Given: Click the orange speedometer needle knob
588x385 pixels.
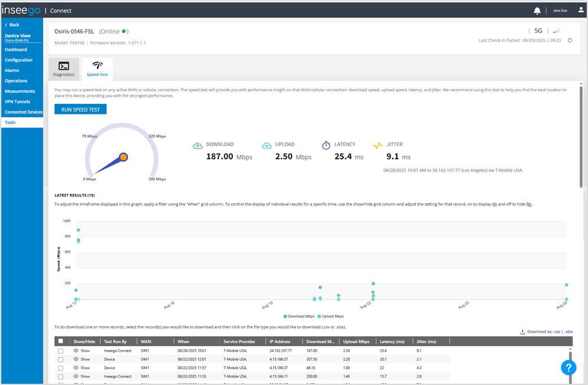Looking at the screenshot, I should pyautogui.click(x=123, y=157).
